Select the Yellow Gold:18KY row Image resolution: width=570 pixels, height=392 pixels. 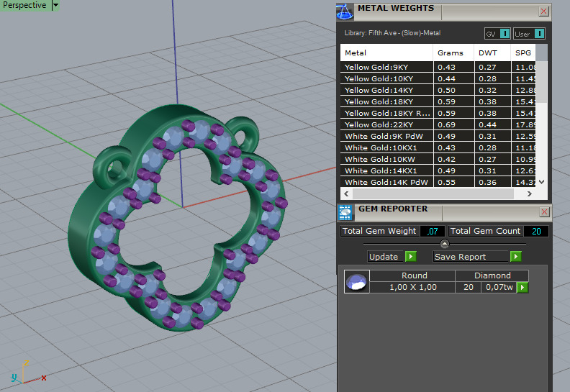[438, 101]
